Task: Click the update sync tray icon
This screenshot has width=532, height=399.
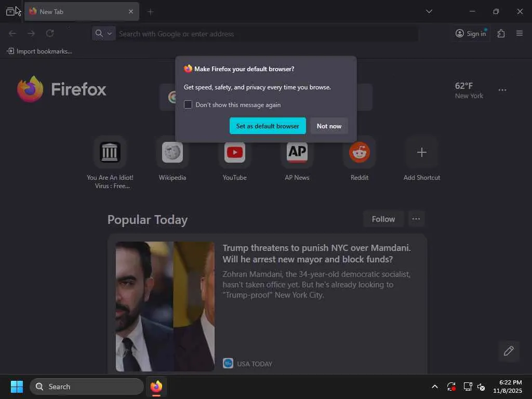Action: coord(451,387)
